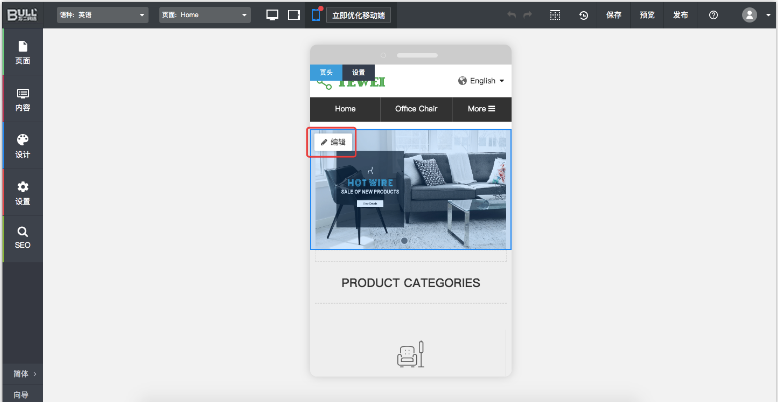778x402 pixels.
Task: Open the 设置 (Settings) gear in sidebar
Action: [x=22, y=193]
